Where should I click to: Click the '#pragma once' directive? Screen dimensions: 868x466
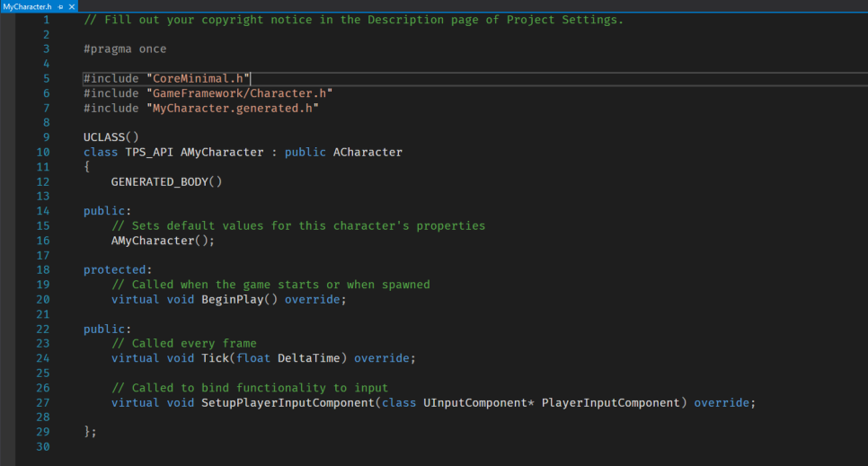point(125,49)
